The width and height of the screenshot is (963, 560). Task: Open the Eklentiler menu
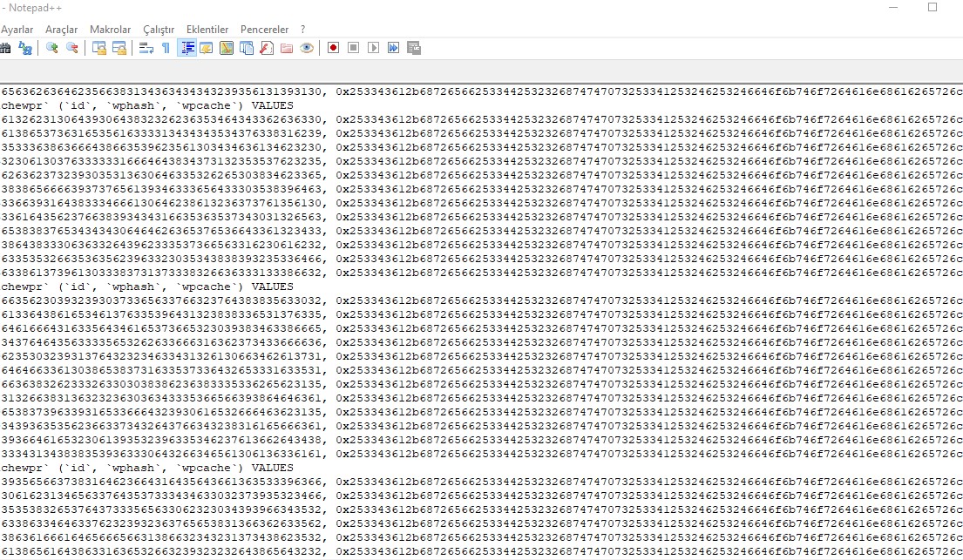coord(207,30)
